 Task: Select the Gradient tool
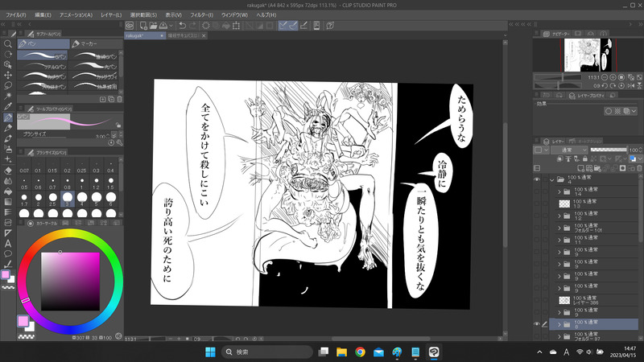7,202
